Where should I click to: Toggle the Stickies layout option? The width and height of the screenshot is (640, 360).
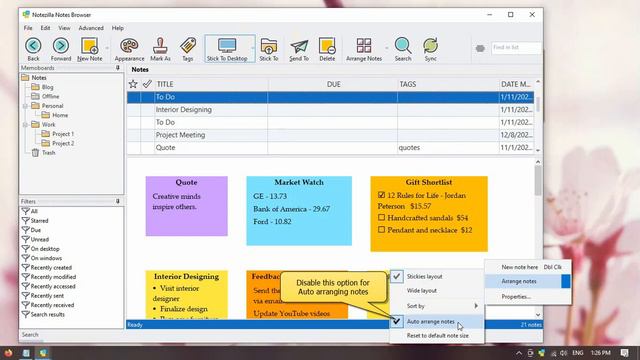pyautogui.click(x=437, y=276)
